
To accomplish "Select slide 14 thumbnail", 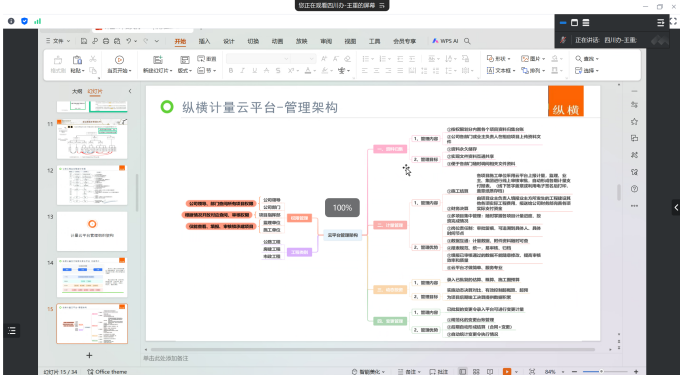I will pos(92,277).
